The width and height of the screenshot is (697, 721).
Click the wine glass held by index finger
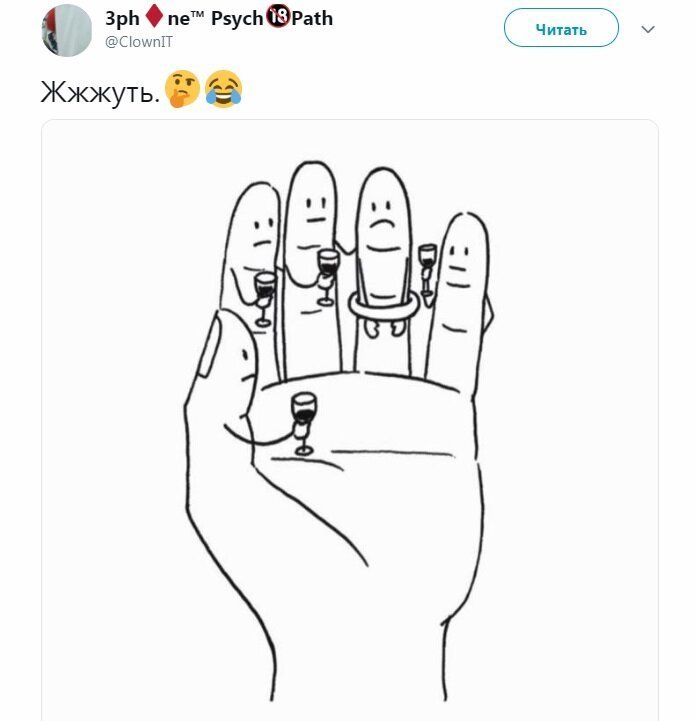tap(265, 298)
